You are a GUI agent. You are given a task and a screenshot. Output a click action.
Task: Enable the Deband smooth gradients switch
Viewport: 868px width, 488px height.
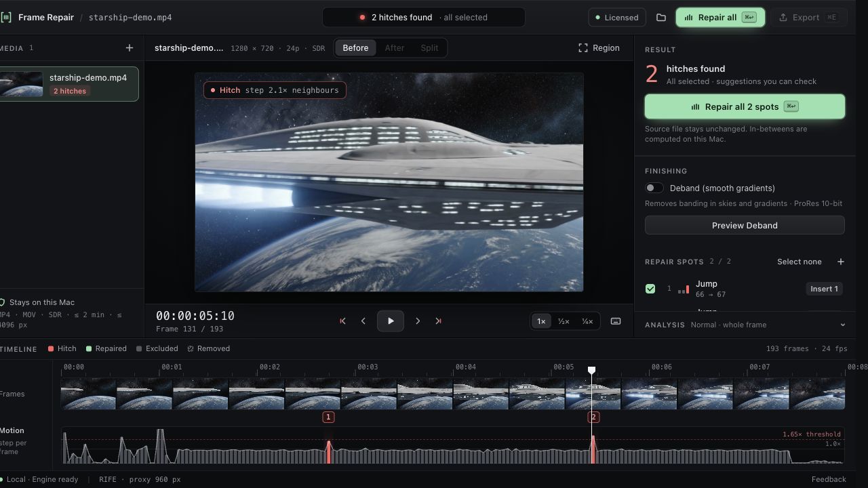[x=654, y=188]
